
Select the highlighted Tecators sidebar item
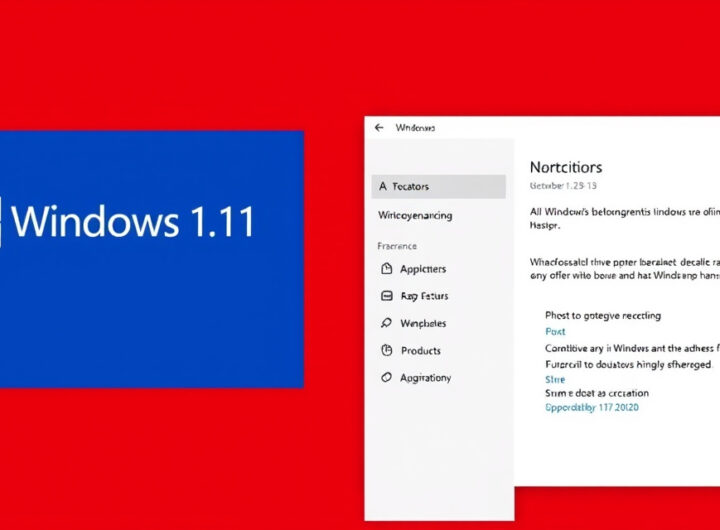439,186
